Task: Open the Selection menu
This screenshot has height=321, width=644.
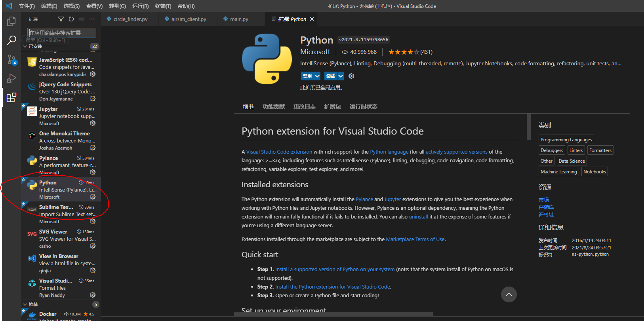Action: coord(72,6)
